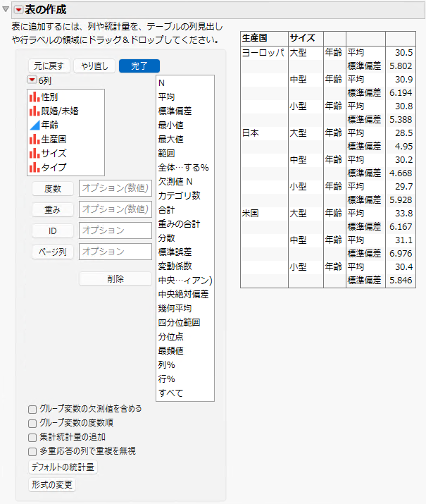Viewport: 426px width, 504px height.
Task: Open red triangle menu beside 表の作成
Action: (x=18, y=10)
